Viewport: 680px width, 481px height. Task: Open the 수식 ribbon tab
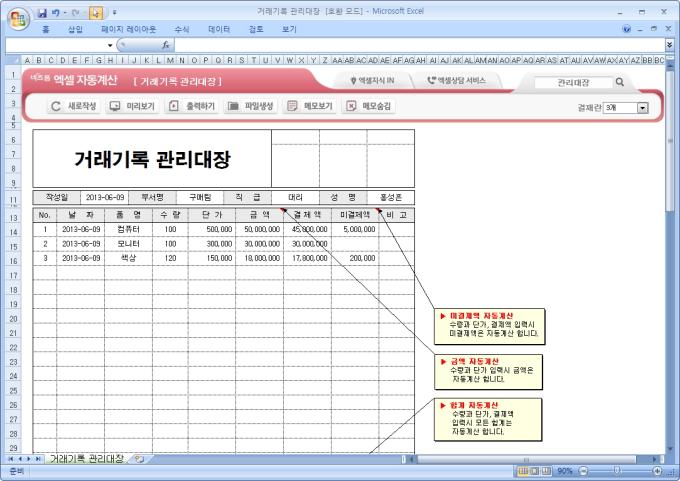(x=182, y=29)
